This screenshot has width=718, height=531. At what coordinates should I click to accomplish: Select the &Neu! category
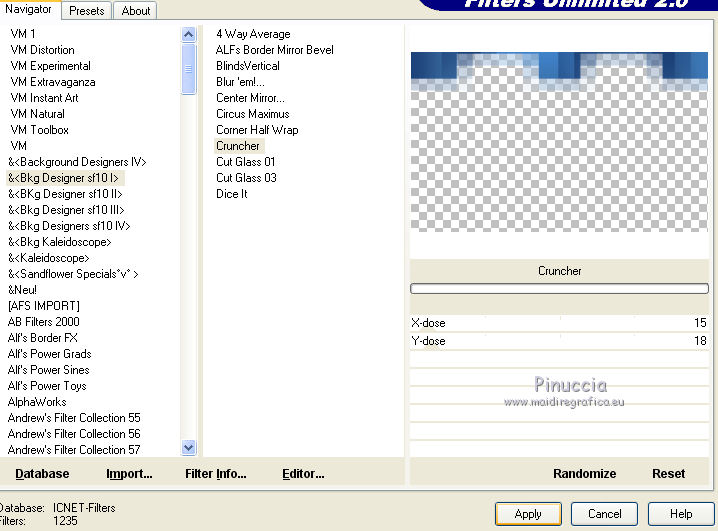(x=22, y=290)
